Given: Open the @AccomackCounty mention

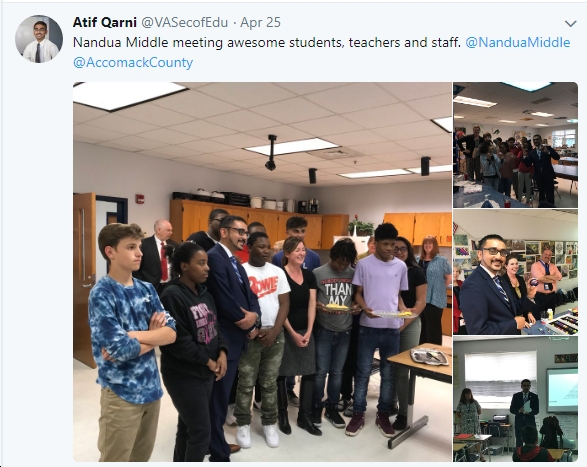Looking at the screenshot, I should [133, 62].
